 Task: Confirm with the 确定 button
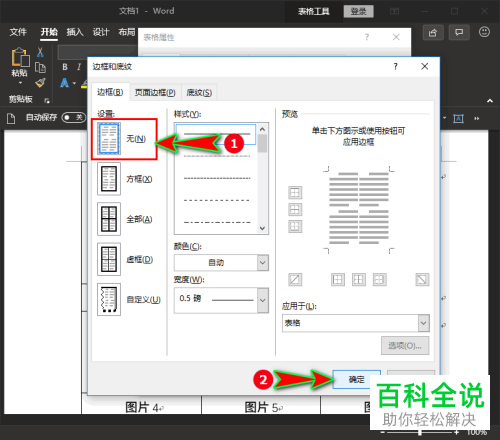click(x=356, y=379)
